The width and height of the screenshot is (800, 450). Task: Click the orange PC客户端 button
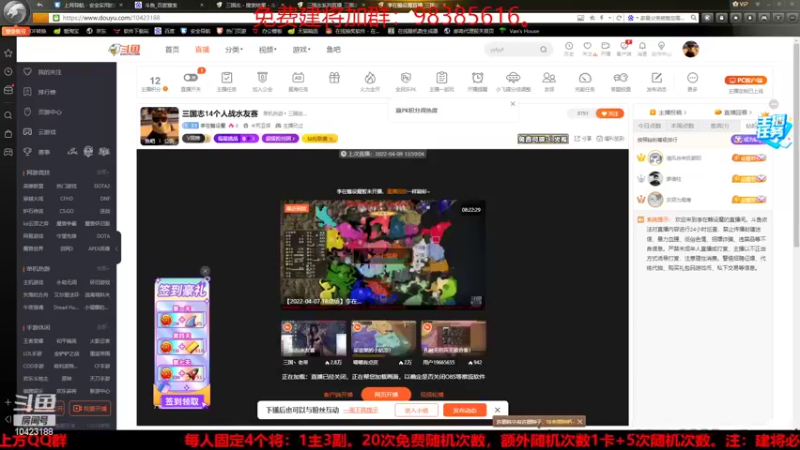[745, 80]
